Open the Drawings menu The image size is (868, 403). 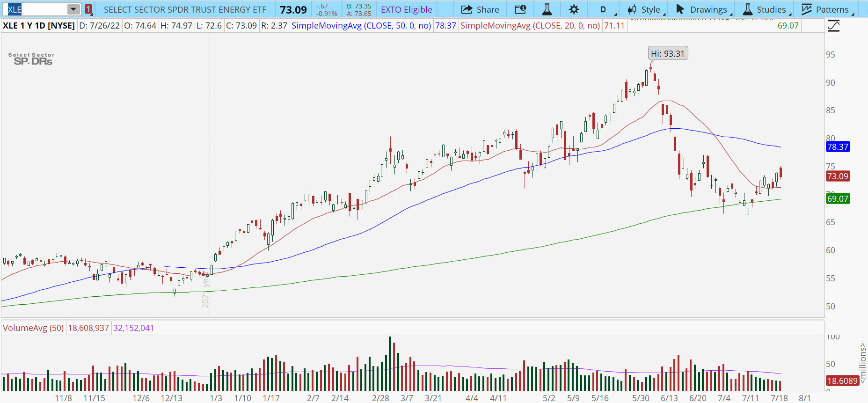click(703, 9)
